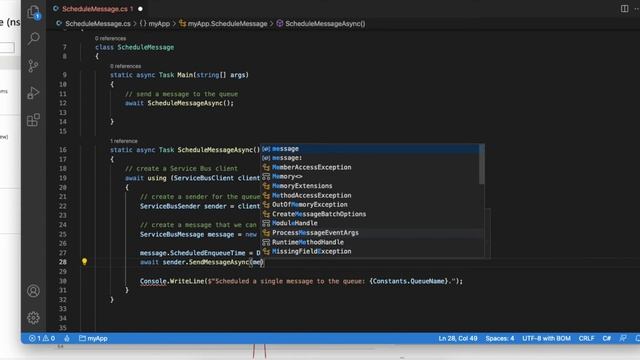Change indentation via Spaces: 4
This screenshot has height=360, width=640.
500,338
